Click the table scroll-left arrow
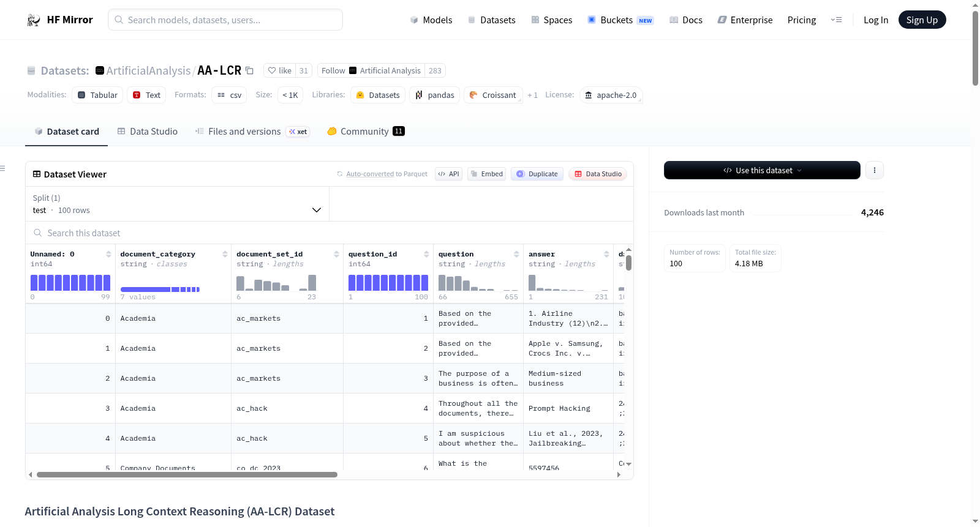 pyautogui.click(x=30, y=475)
